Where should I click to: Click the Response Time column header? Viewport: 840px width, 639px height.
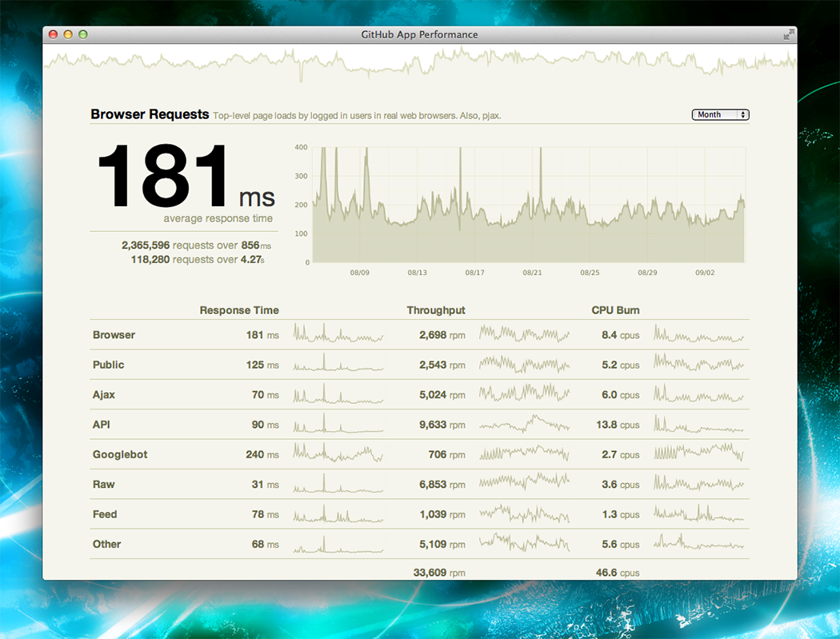(x=239, y=310)
